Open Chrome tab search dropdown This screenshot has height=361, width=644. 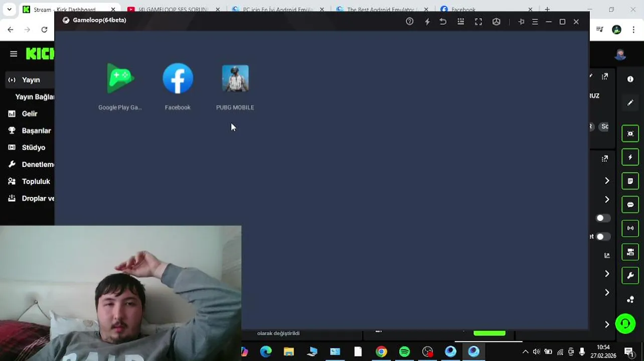[x=9, y=10]
